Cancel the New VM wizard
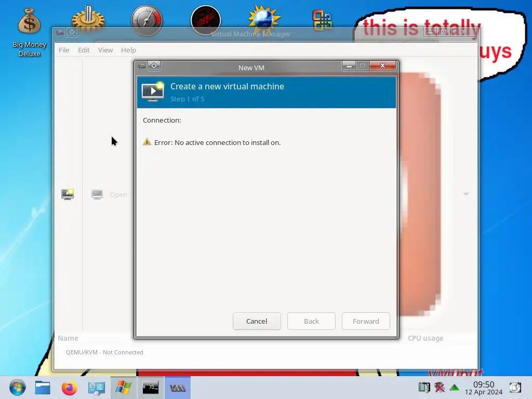This screenshot has width=532, height=399. (x=257, y=321)
